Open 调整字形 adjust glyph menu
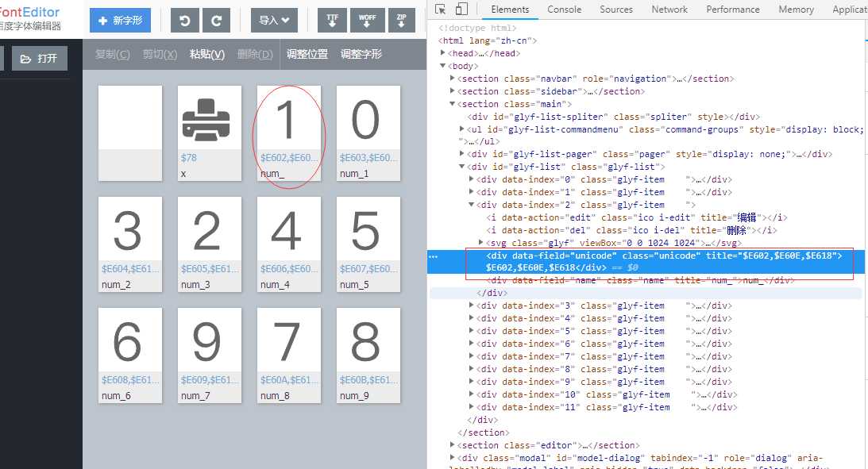Image resolution: width=868 pixels, height=469 pixels. (x=361, y=54)
